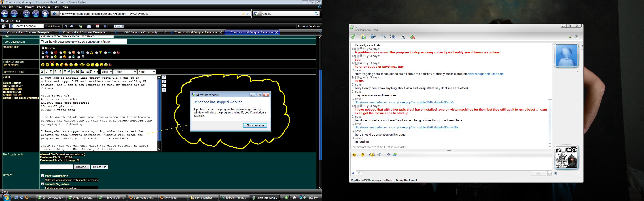Send a nudge to the contact

click(379, 155)
